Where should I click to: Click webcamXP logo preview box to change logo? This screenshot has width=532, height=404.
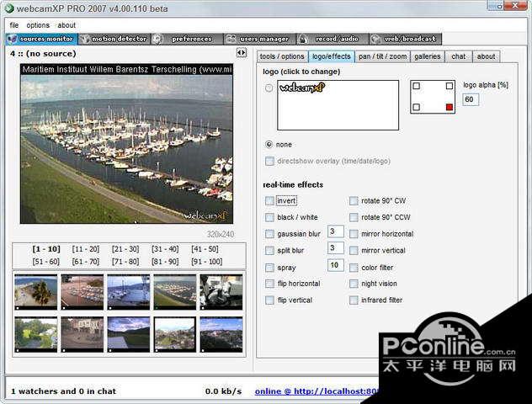[x=338, y=105]
